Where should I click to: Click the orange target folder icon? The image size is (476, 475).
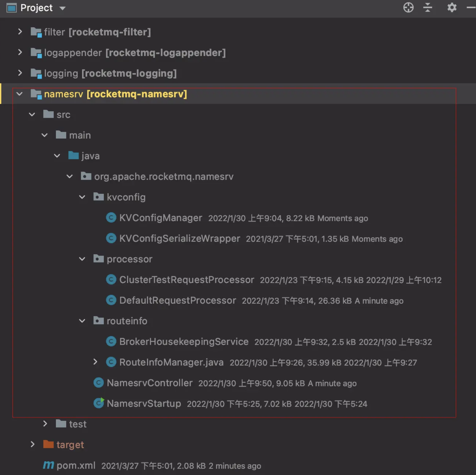coord(48,444)
